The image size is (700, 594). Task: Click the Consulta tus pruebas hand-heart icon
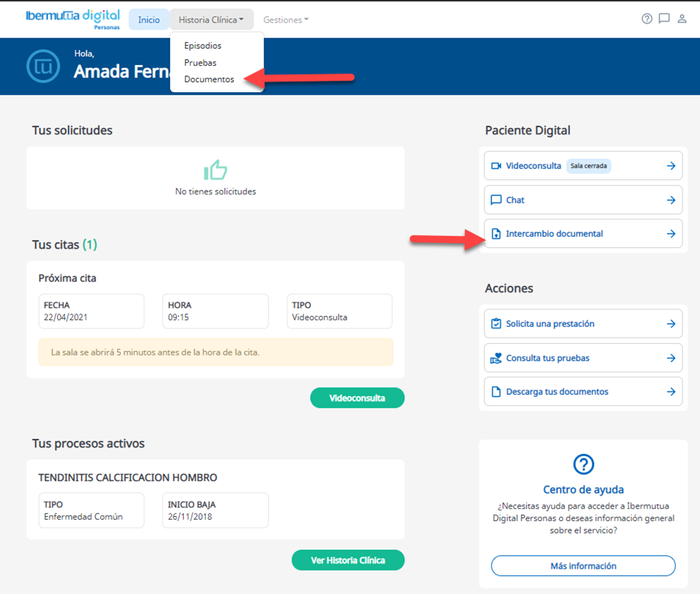point(496,358)
